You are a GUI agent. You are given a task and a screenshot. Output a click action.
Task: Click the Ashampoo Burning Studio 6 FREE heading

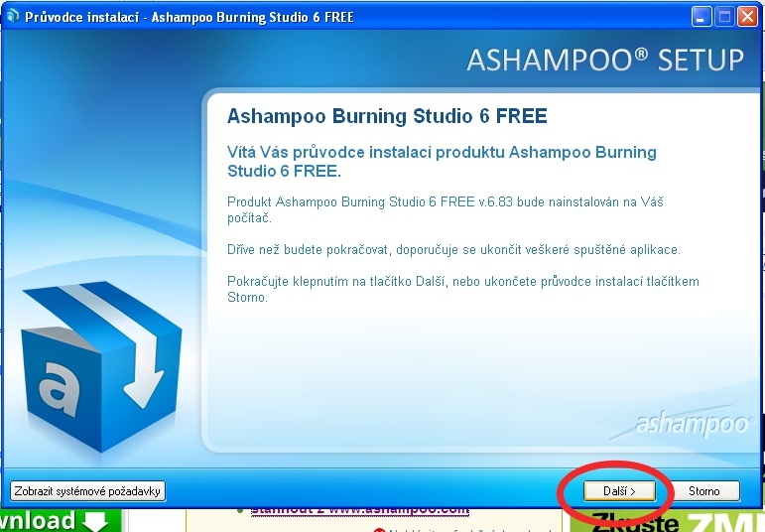pos(387,116)
